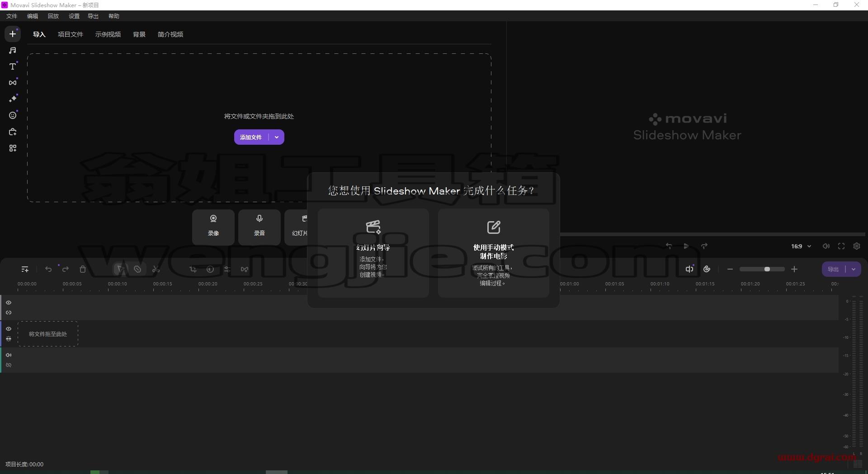
Task: Open the transition wizard icon
Action: point(245,269)
